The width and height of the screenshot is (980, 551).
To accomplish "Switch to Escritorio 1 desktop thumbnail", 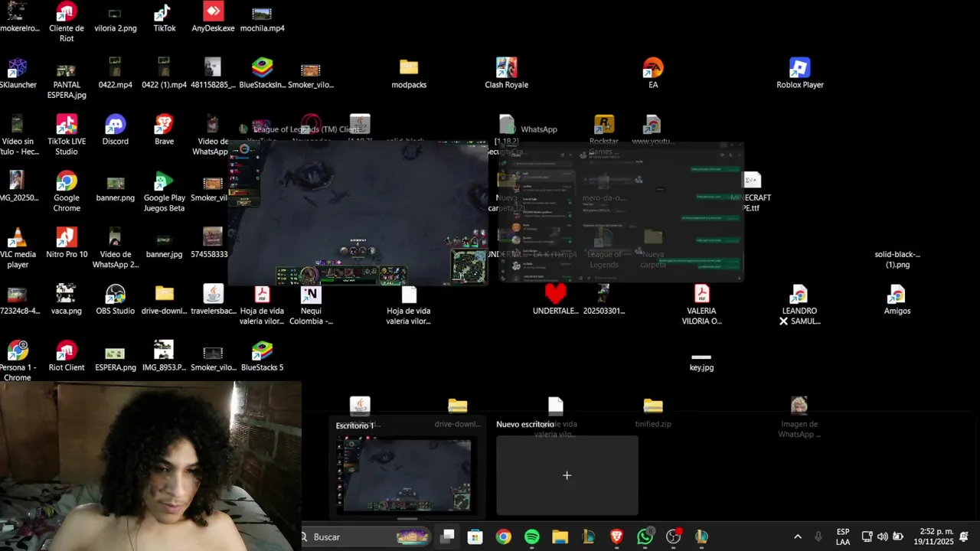I will tap(406, 475).
